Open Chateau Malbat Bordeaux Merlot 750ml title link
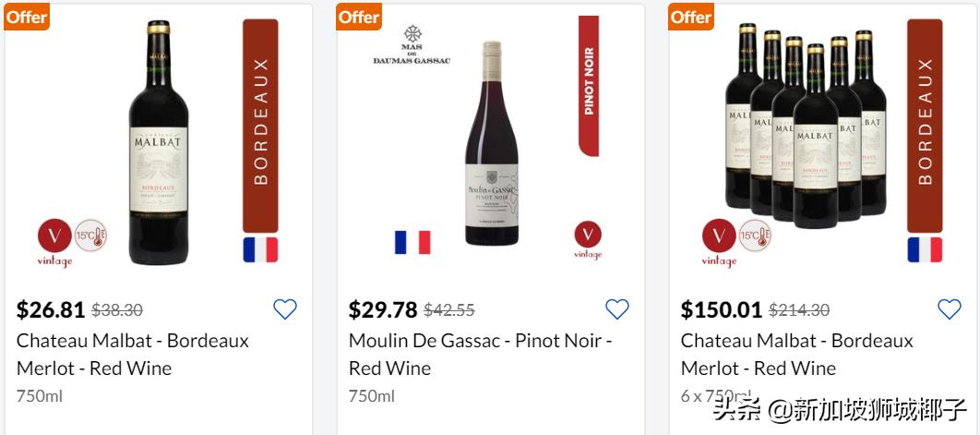 point(133,354)
